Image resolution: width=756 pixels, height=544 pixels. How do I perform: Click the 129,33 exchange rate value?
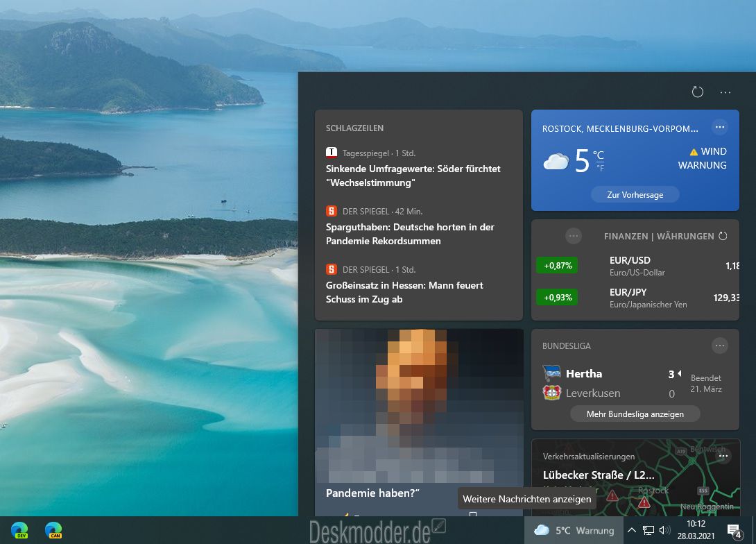pyautogui.click(x=726, y=298)
